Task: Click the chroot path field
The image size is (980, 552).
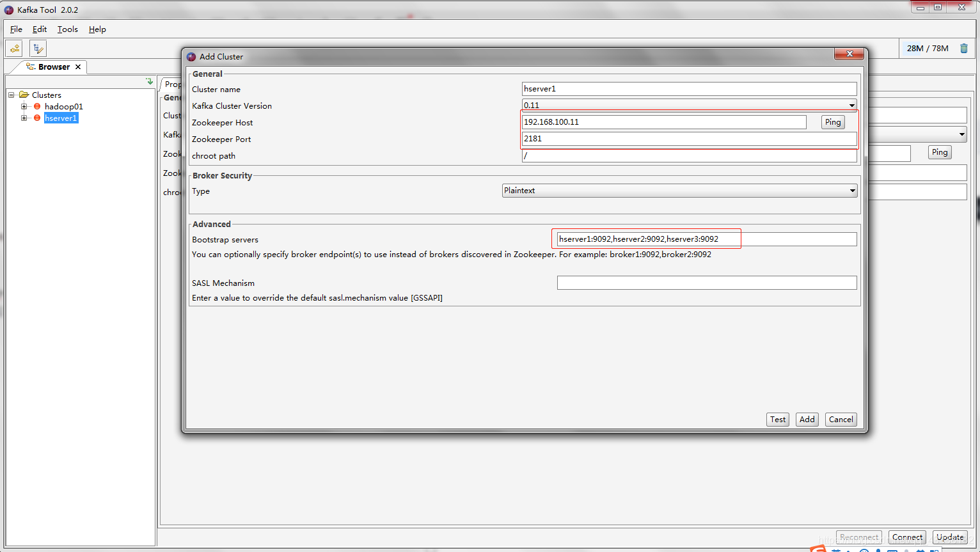Action: click(689, 155)
